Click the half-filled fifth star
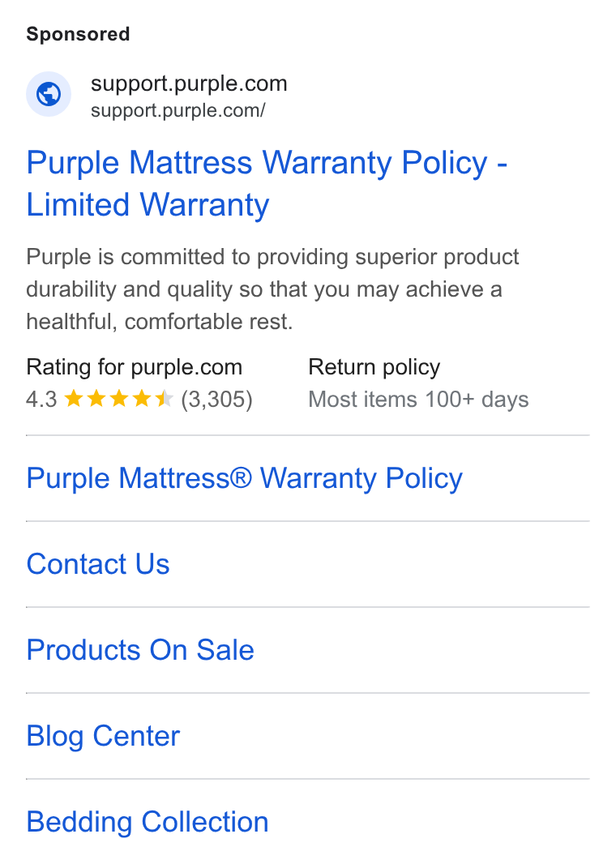 (165, 399)
